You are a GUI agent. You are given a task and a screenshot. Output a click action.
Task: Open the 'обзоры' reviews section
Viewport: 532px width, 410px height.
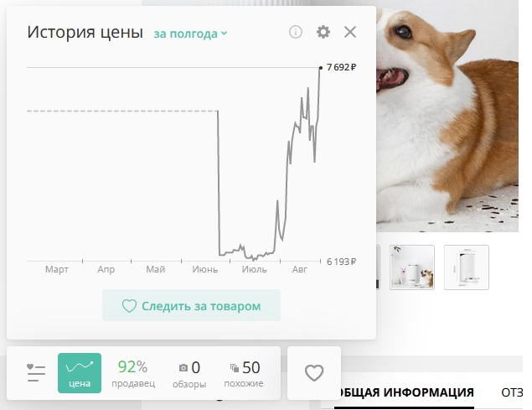189,374
